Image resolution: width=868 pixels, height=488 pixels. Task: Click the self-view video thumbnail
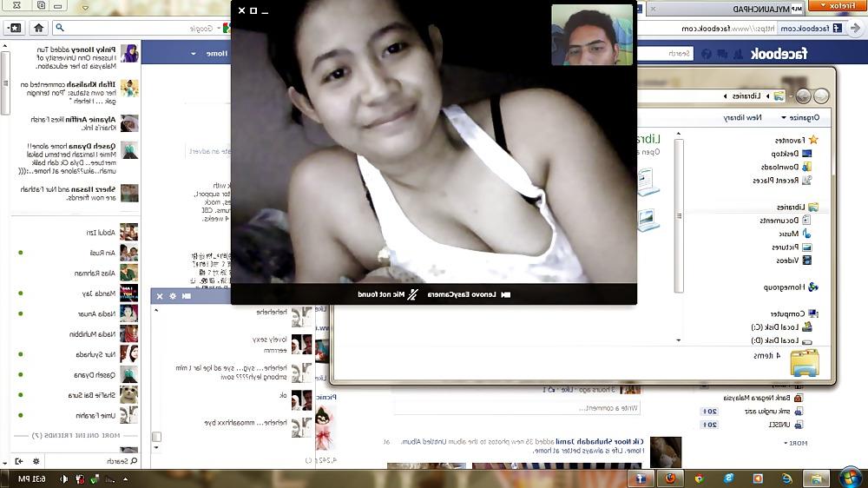[592, 35]
